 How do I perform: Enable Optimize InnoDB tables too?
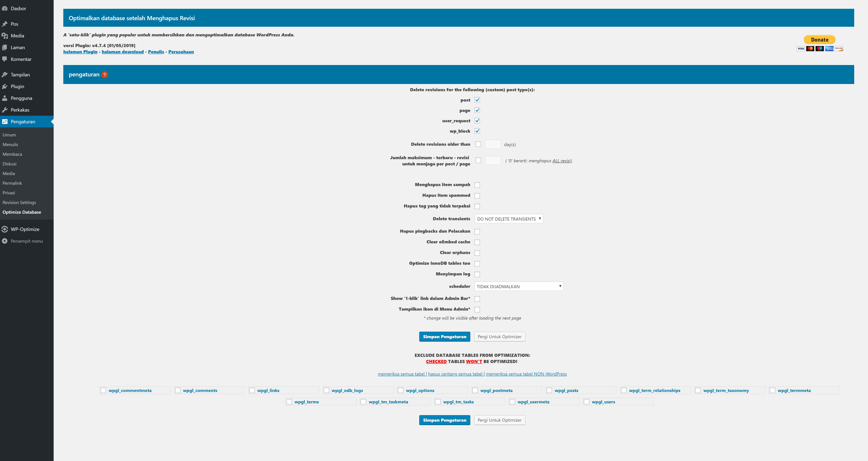point(477,264)
